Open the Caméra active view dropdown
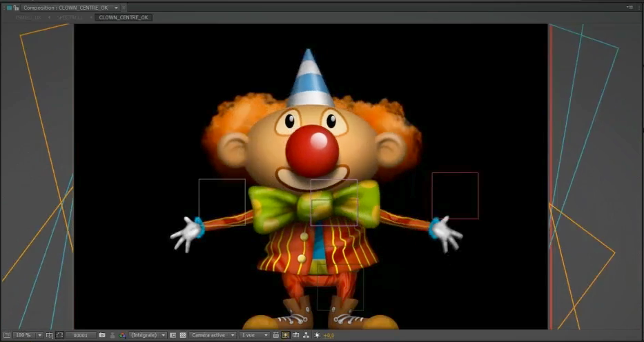Image resolution: width=644 pixels, height=342 pixels. tap(211, 335)
